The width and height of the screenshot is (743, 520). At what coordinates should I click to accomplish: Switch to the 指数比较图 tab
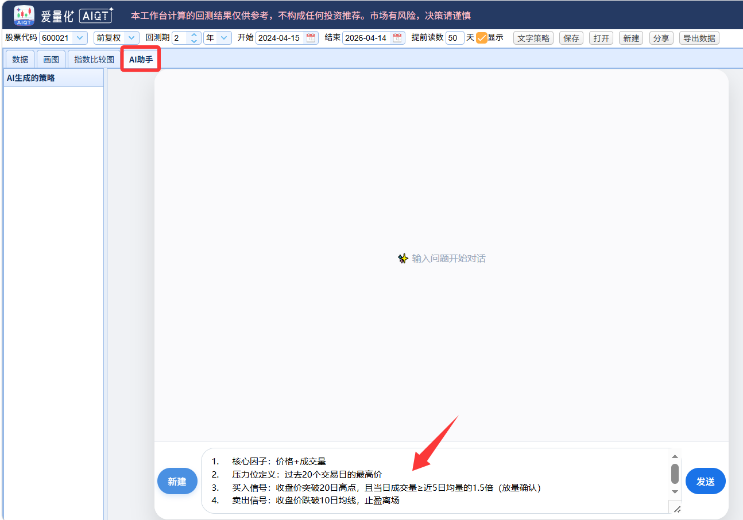click(94, 59)
